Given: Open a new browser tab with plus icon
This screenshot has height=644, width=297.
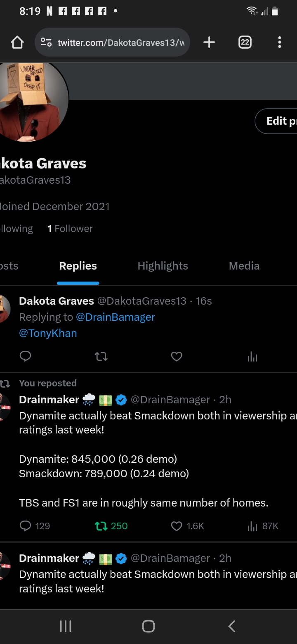Looking at the screenshot, I should point(209,42).
